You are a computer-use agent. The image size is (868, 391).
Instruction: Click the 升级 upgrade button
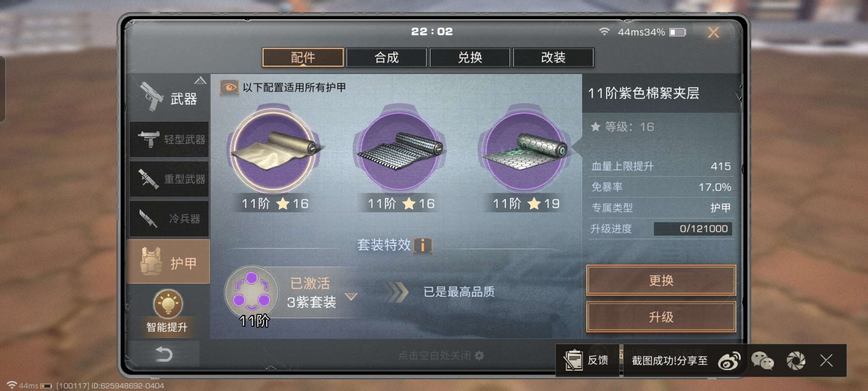click(x=661, y=317)
